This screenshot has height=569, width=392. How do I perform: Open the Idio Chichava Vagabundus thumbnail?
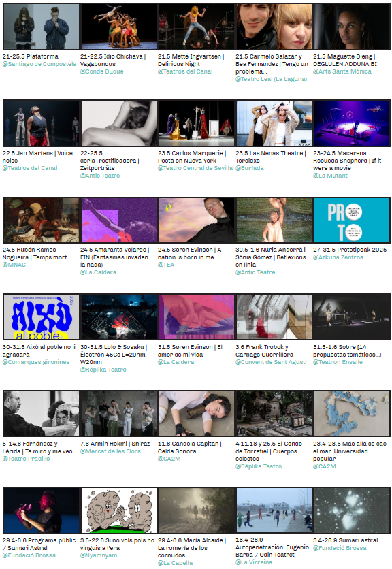click(118, 27)
